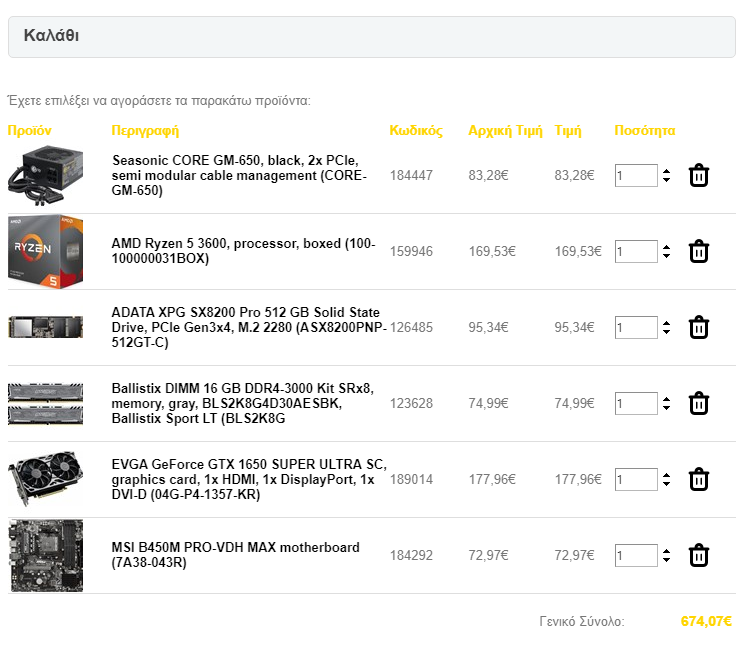Open Ballistix DIMM 16 GB description

coord(243,403)
